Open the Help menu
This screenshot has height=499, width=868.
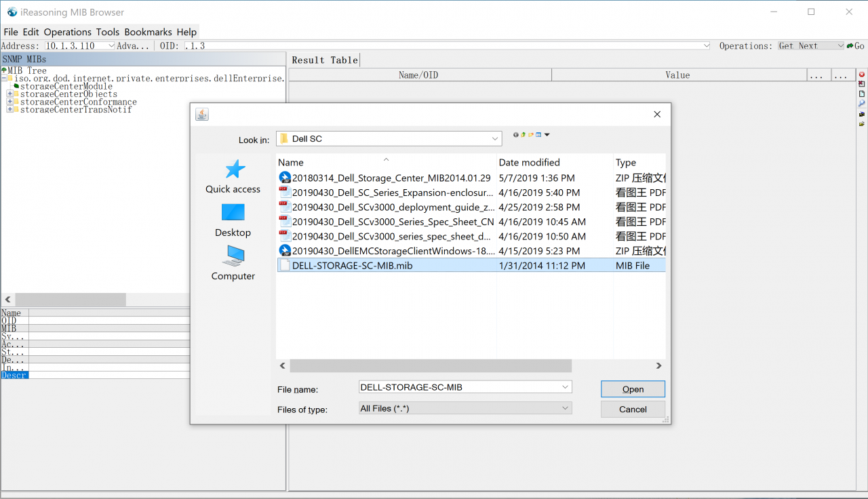pyautogui.click(x=186, y=32)
